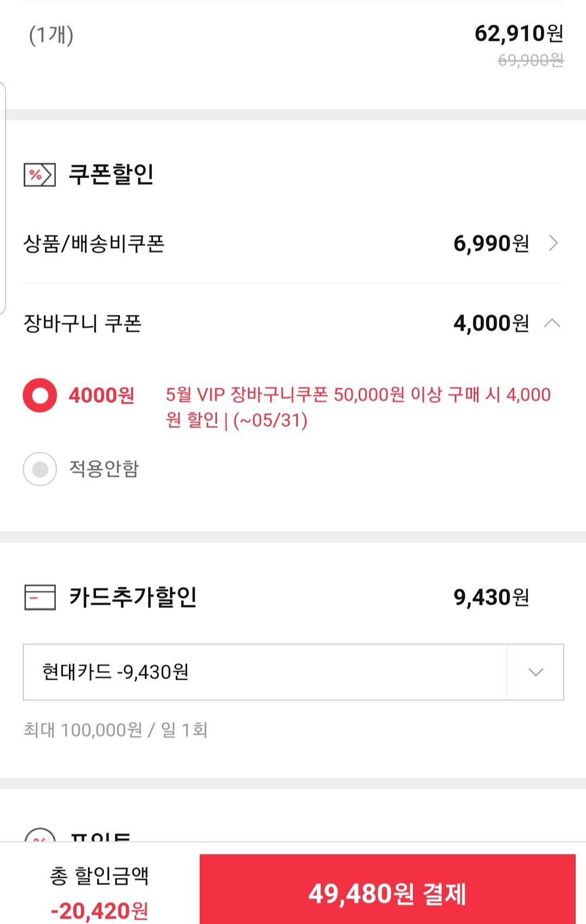This screenshot has width=586, height=924.
Task: Click the 6,990원 coupon amount
Action: coord(491,244)
